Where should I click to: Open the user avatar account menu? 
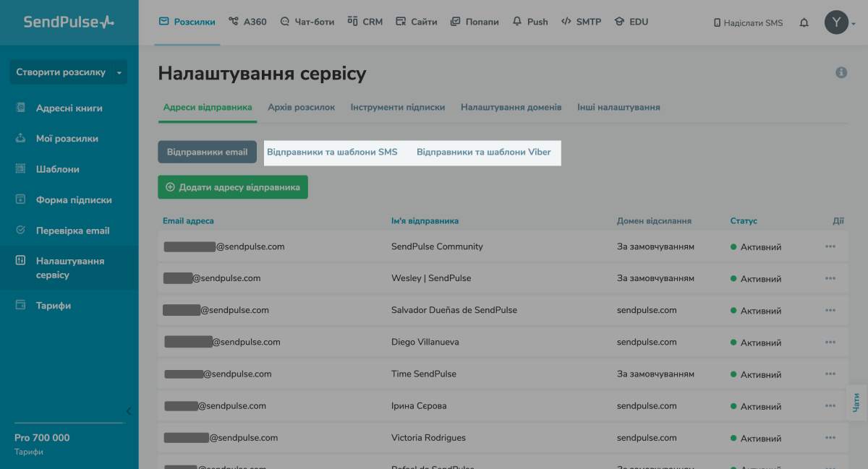coord(838,22)
